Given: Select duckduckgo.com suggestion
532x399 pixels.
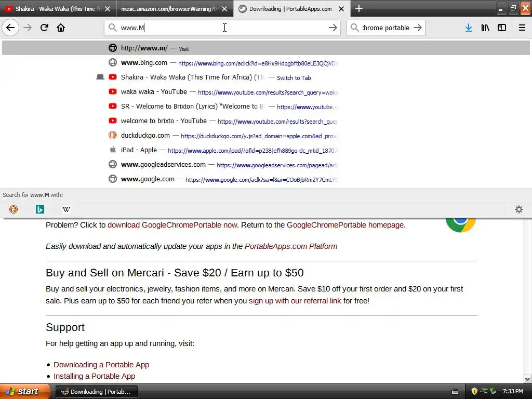Looking at the screenshot, I should (265, 136).
